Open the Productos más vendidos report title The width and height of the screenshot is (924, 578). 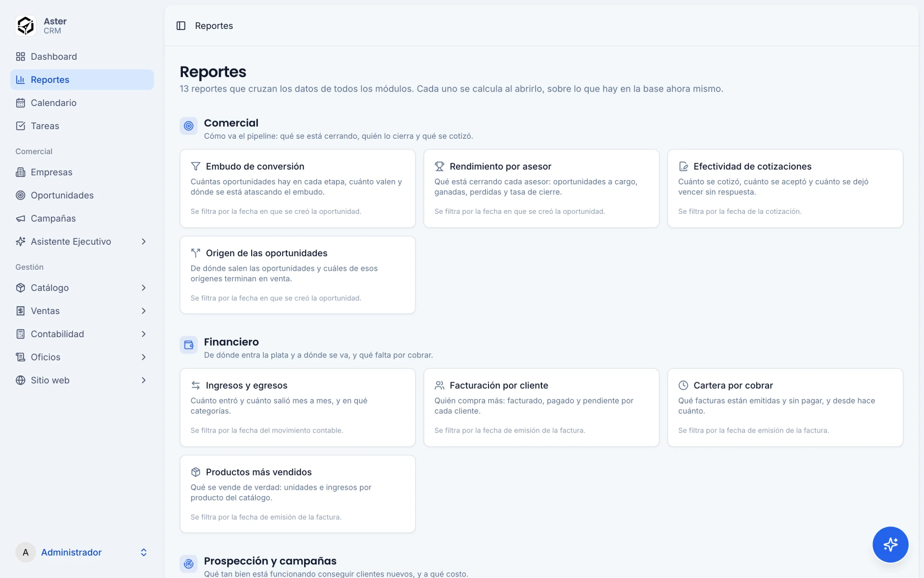(259, 472)
